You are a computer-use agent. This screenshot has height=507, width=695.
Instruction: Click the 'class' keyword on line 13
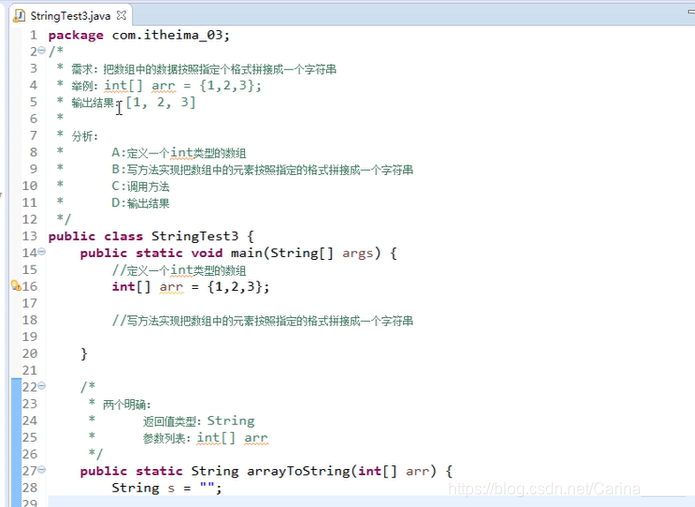[x=124, y=236]
